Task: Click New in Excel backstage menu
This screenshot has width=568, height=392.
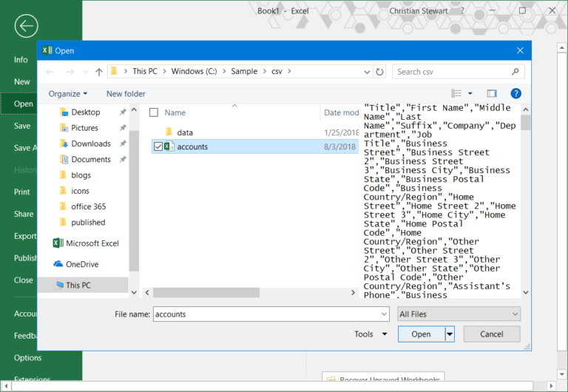Action: point(21,82)
